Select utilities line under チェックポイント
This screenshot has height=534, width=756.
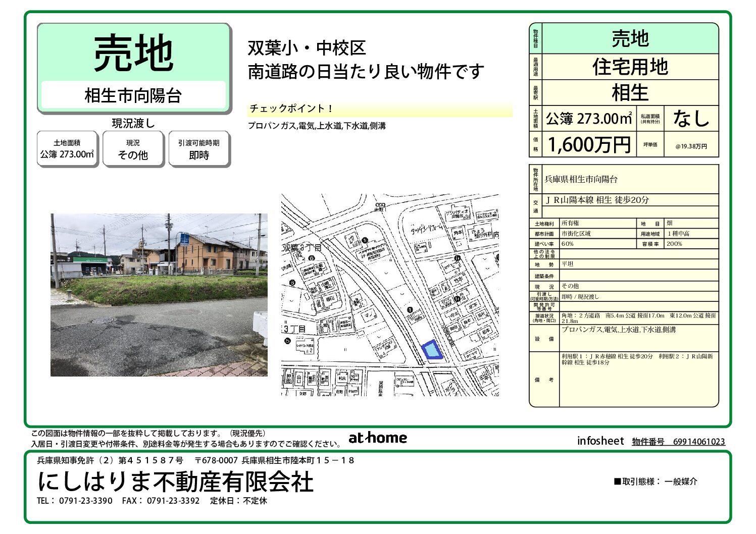tap(317, 126)
